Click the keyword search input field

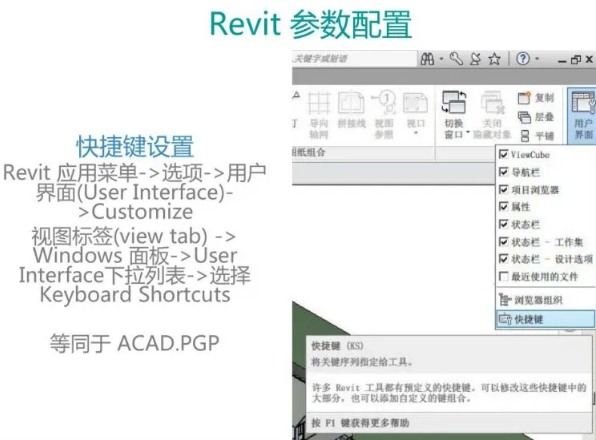(354, 59)
